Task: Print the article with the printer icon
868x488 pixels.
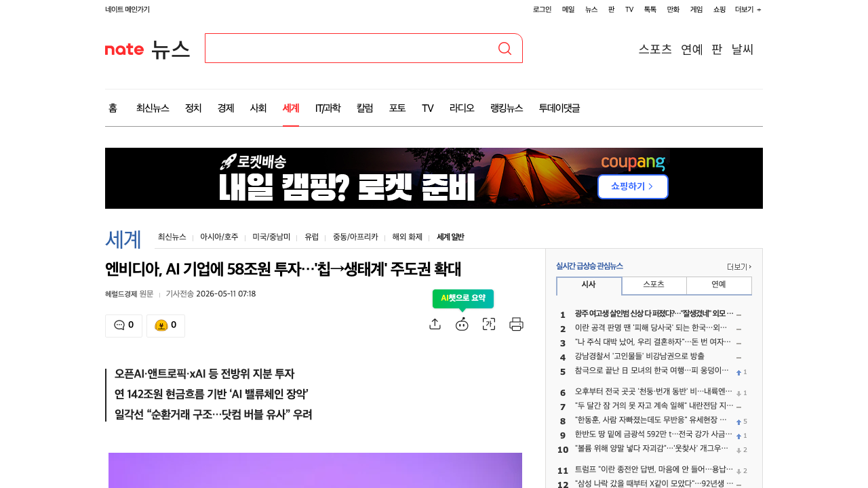Action: coord(516,324)
